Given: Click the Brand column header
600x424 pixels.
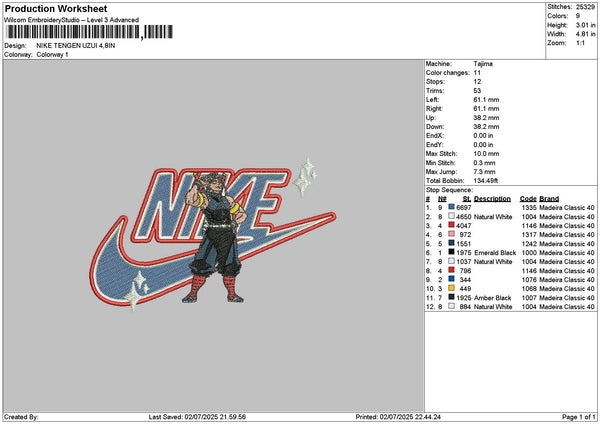Looking at the screenshot, I should click(549, 199).
